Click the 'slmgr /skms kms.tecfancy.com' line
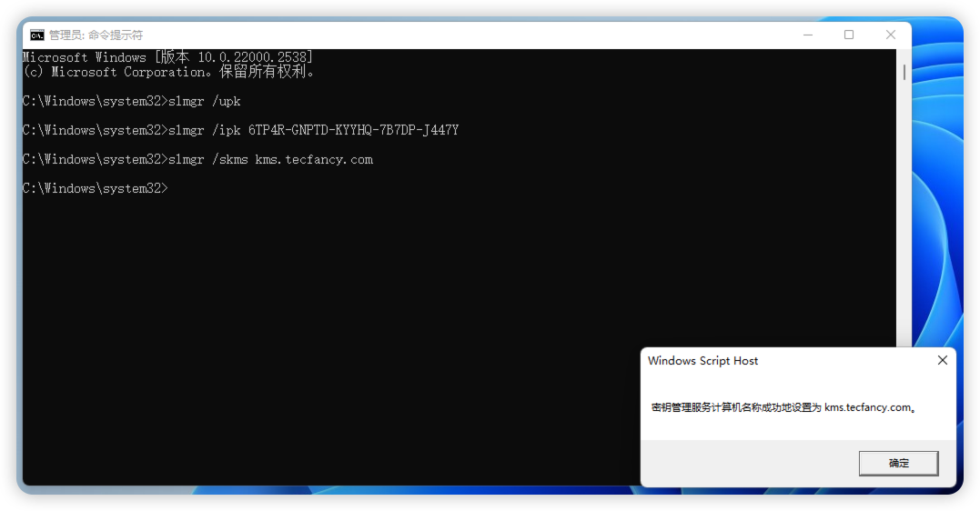 (198, 159)
